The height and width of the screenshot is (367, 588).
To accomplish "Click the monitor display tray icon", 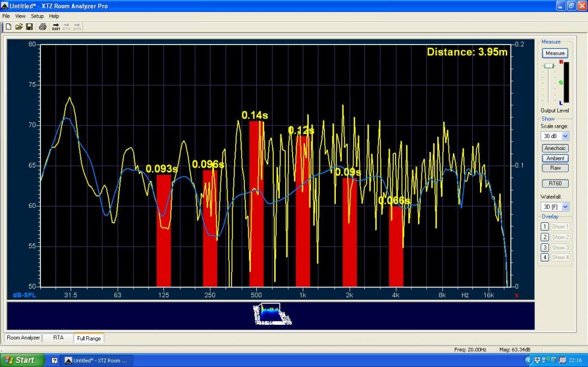I will [561, 360].
